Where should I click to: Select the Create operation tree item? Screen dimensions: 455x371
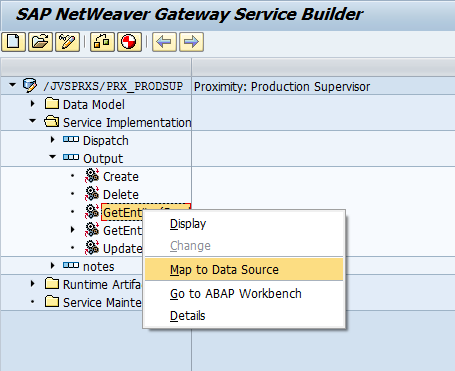(121, 177)
